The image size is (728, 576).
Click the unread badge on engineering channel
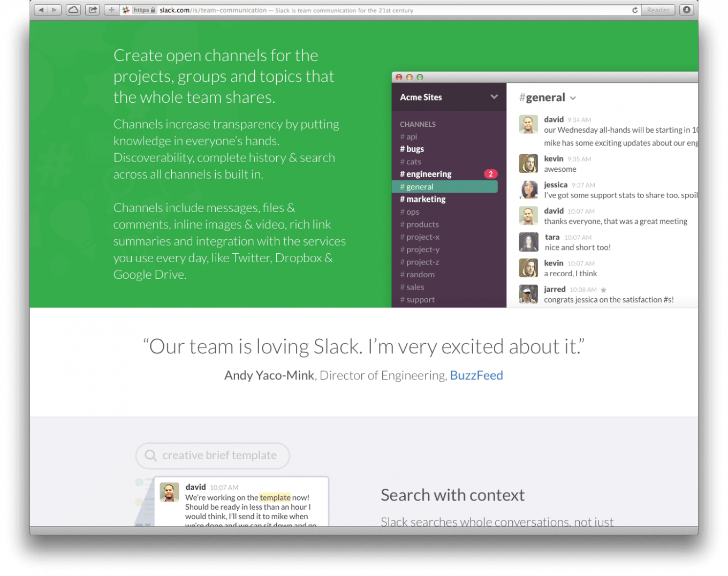tap(490, 174)
